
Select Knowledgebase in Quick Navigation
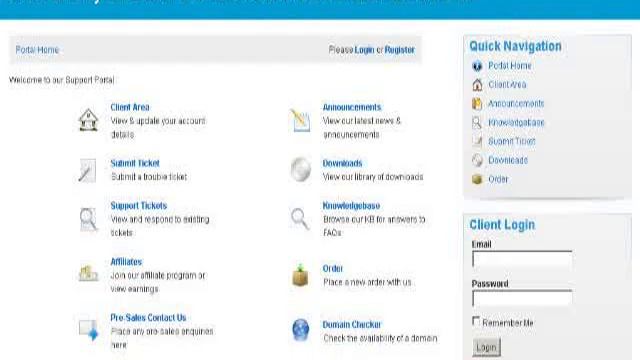[x=516, y=122]
